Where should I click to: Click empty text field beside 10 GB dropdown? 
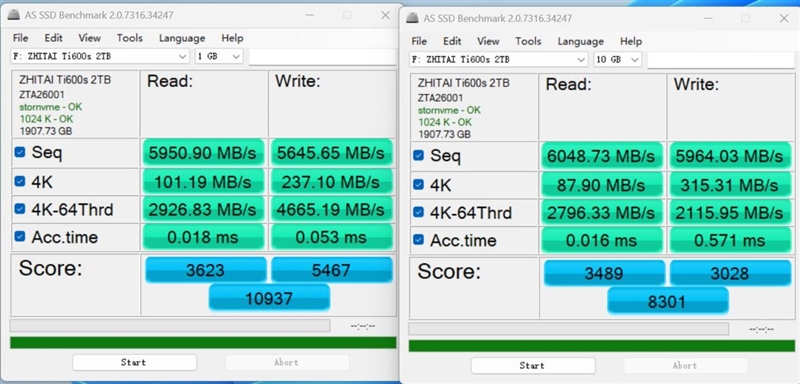coord(720,60)
